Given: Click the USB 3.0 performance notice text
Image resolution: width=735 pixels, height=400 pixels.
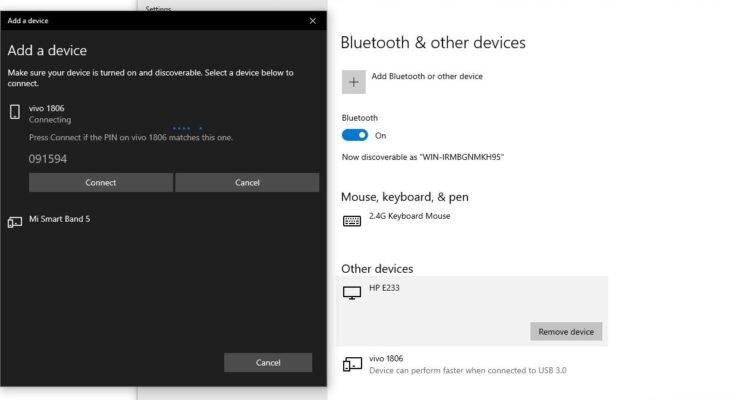Looking at the screenshot, I should [x=468, y=370].
